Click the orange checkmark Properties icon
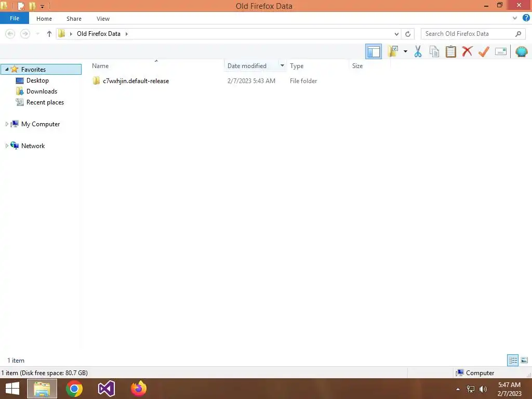Image resolution: width=532 pixels, height=399 pixels. tap(484, 51)
